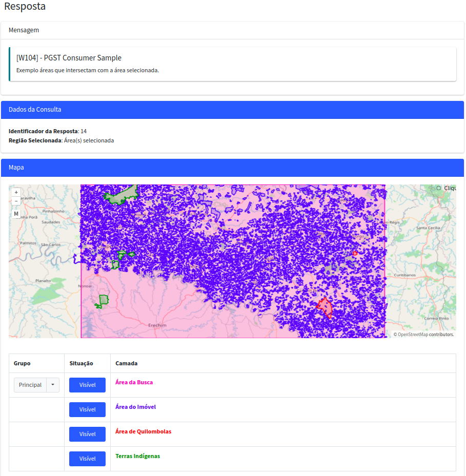Image resolution: width=466 pixels, height=476 pixels.
Task: Toggle Visível for Área do Imóvel
Action: point(87,409)
